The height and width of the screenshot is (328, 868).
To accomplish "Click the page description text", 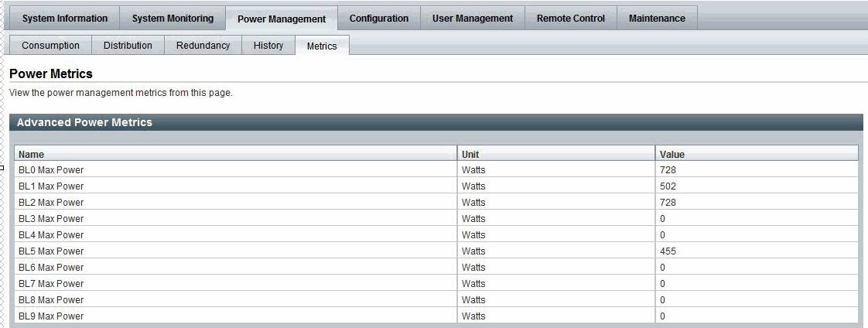I will tap(121, 93).
